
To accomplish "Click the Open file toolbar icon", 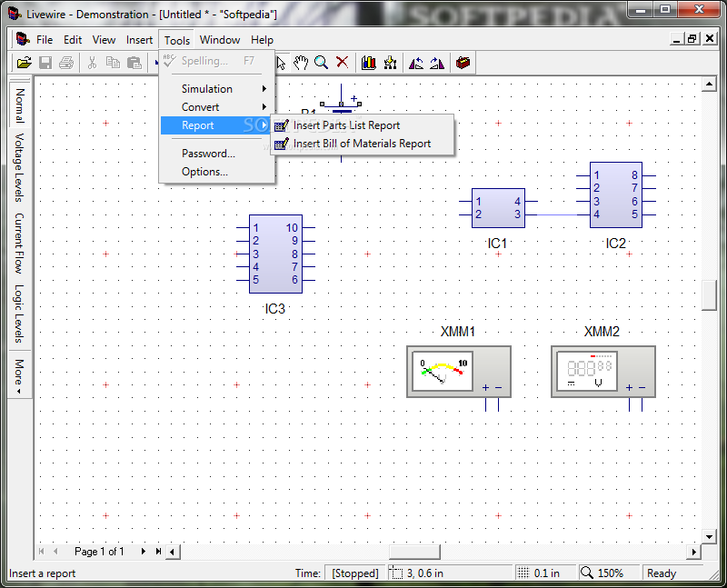I will [25, 63].
